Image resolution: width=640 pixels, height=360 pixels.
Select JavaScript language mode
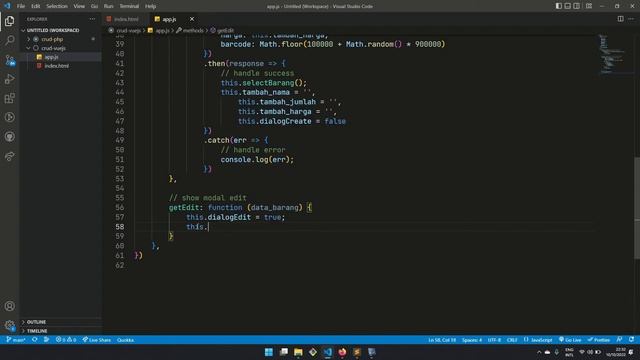538,340
